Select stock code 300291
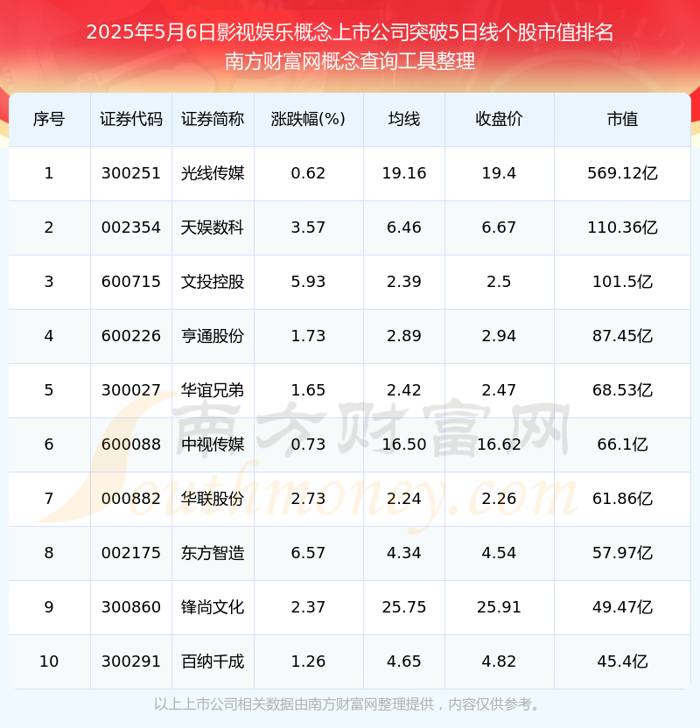Screen dimensions: 700x728 (x=131, y=661)
